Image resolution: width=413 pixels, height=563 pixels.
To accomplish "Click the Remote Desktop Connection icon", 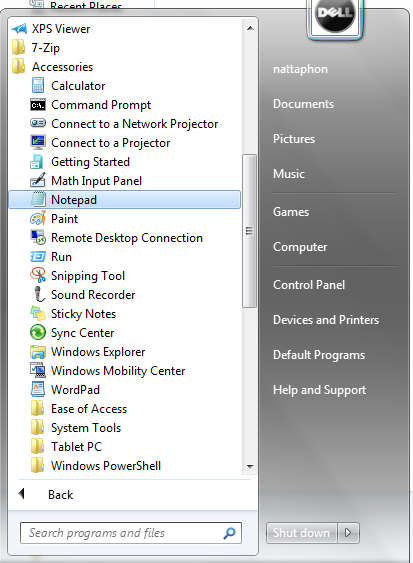I will pyautogui.click(x=38, y=237).
